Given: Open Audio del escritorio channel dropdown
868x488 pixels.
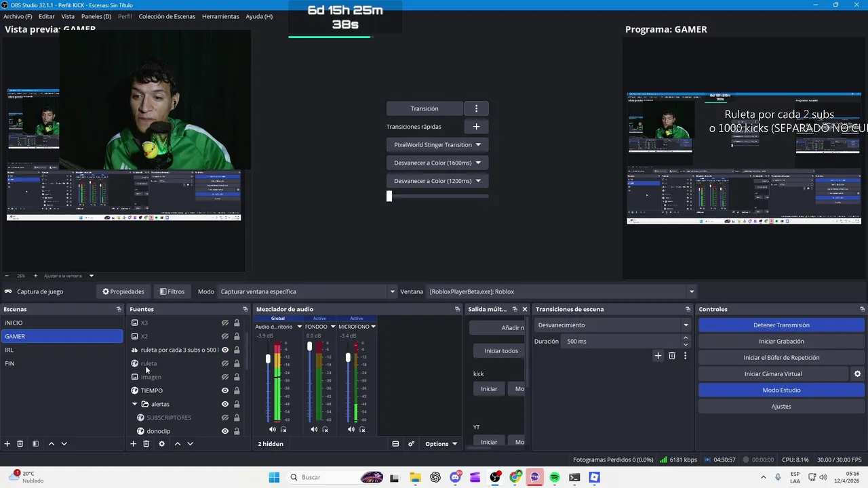Looking at the screenshot, I should 299,327.
